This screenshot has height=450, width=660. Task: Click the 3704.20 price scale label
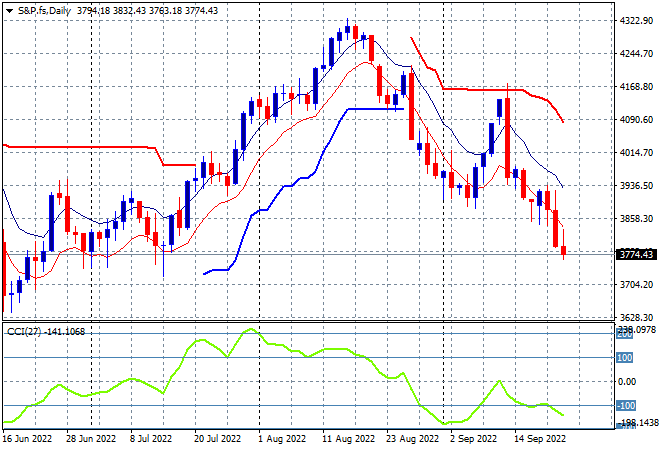point(636,285)
